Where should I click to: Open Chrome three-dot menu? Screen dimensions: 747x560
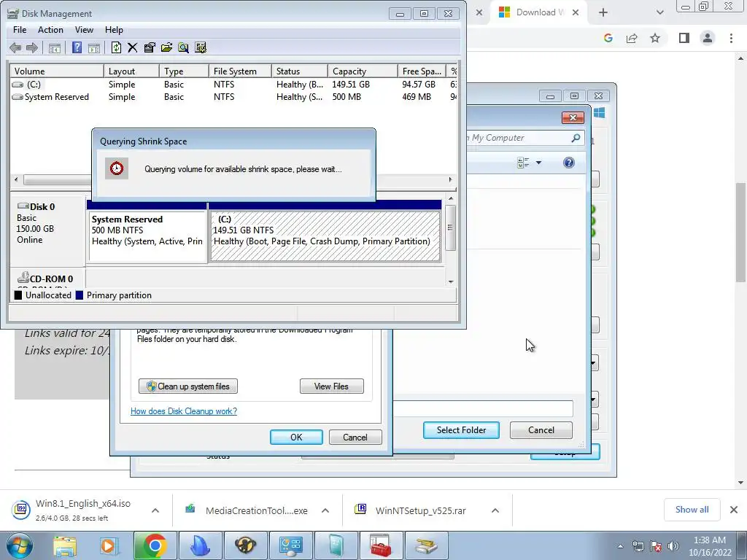731,38
